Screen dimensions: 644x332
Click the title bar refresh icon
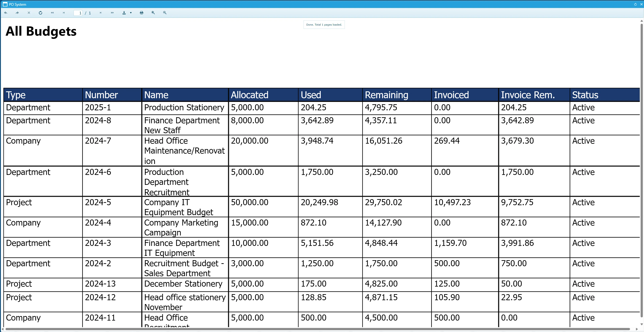coord(636,4)
